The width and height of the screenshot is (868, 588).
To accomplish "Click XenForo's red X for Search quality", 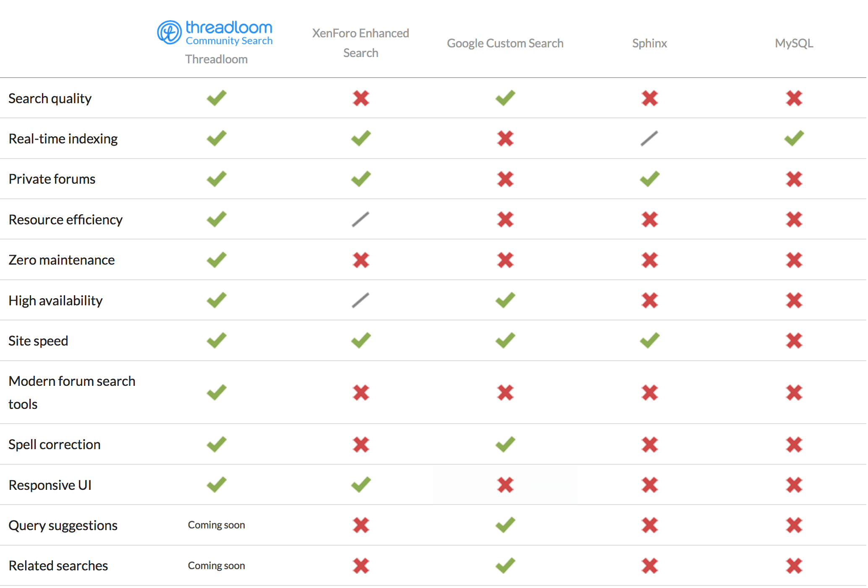I will point(361,98).
